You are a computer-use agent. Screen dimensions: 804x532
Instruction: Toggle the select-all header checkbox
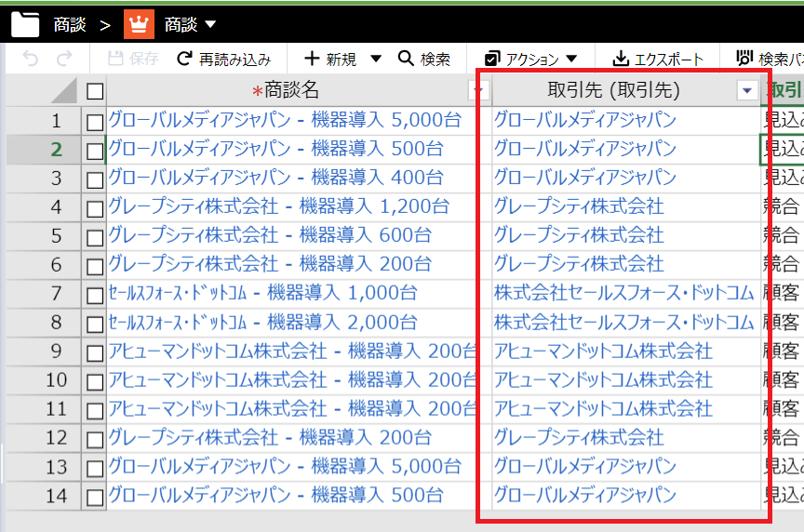[x=95, y=91]
